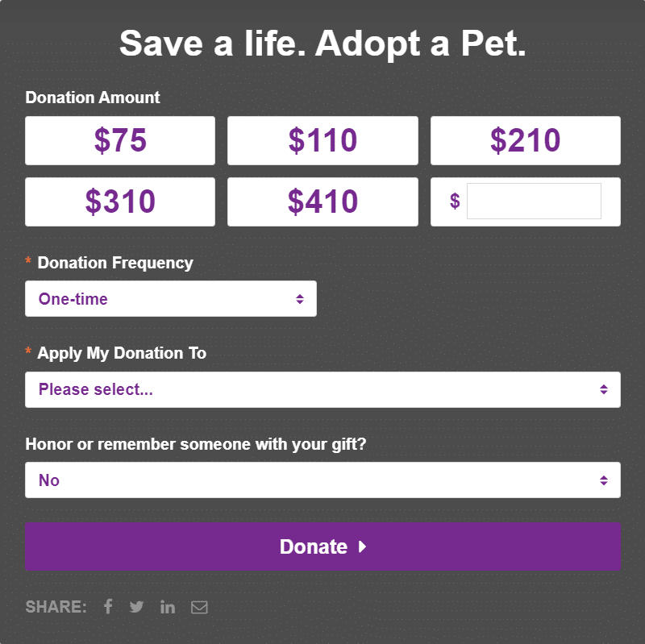The image size is (645, 644).
Task: Pick the $210 donation amount
Action: click(x=526, y=140)
